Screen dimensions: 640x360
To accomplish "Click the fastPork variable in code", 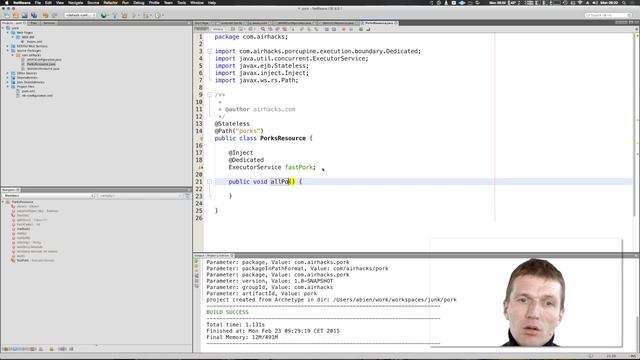I will coord(299,167).
